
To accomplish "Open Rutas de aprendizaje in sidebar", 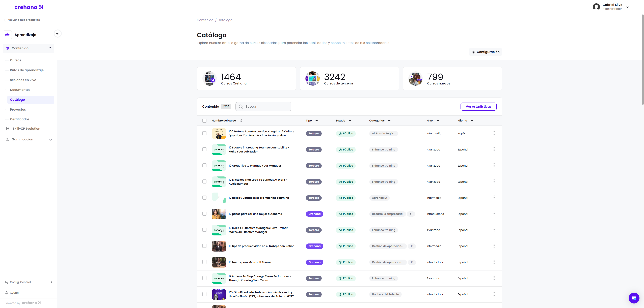I will 27,70.
